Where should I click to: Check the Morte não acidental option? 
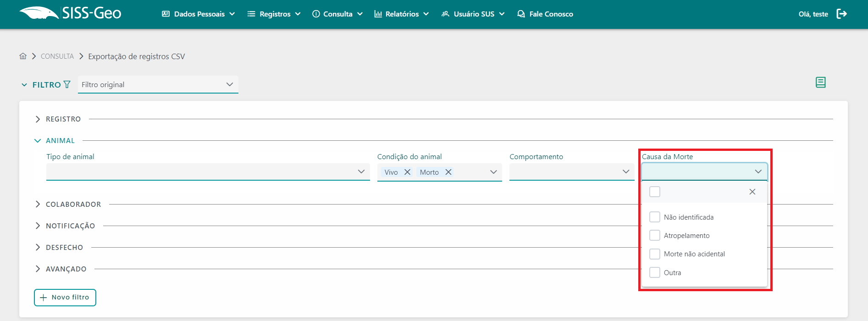[x=655, y=254]
